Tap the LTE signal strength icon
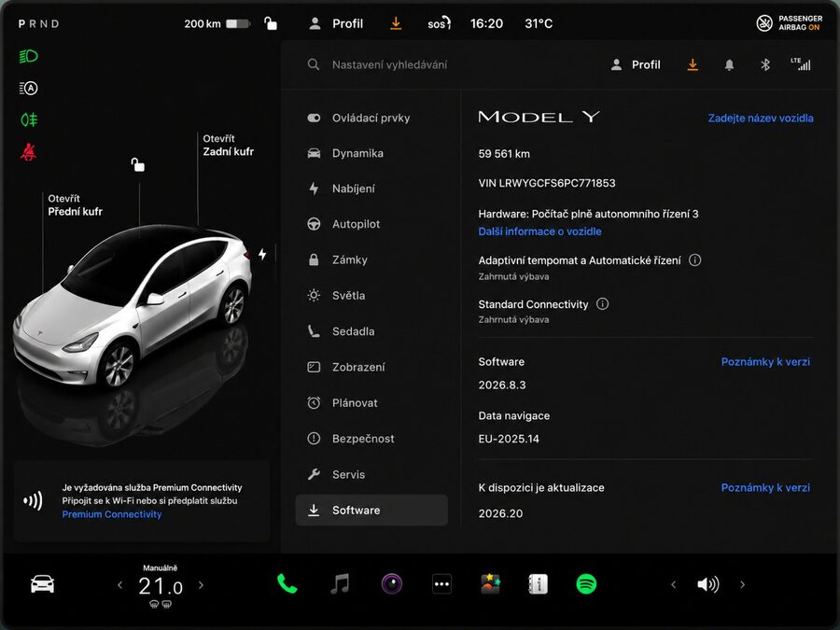840x630 pixels. 801,64
